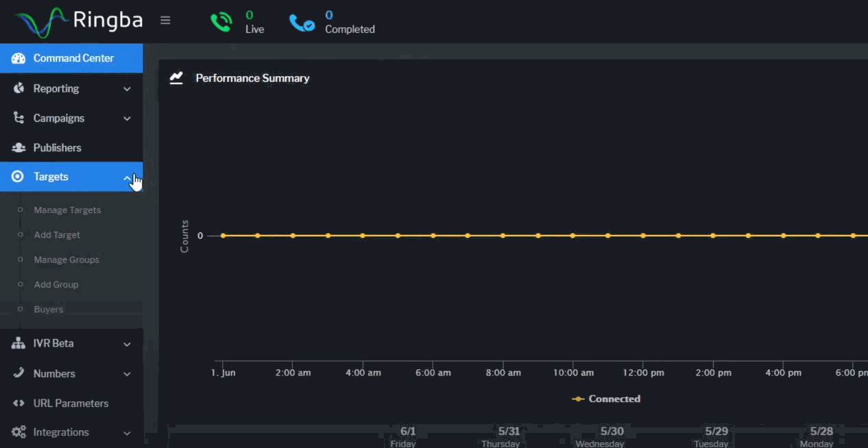Viewport: 868px width, 448px height.
Task: Collapse the Targets menu chevron
Action: 127,177
